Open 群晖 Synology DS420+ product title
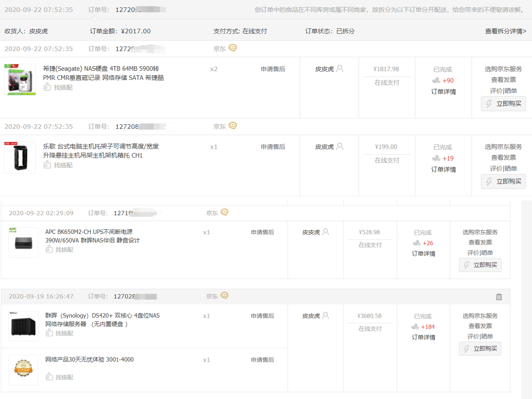The width and height of the screenshot is (532, 399). pos(102,320)
